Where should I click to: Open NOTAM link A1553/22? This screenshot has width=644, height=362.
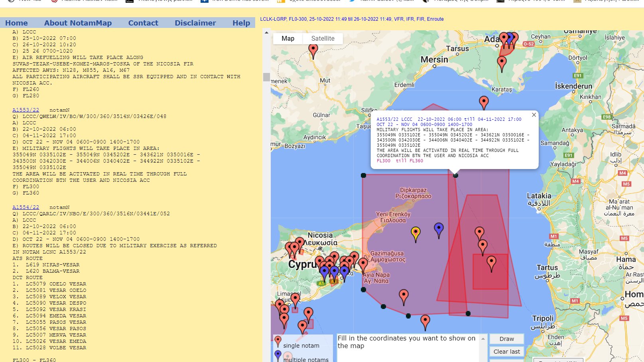[26, 110]
